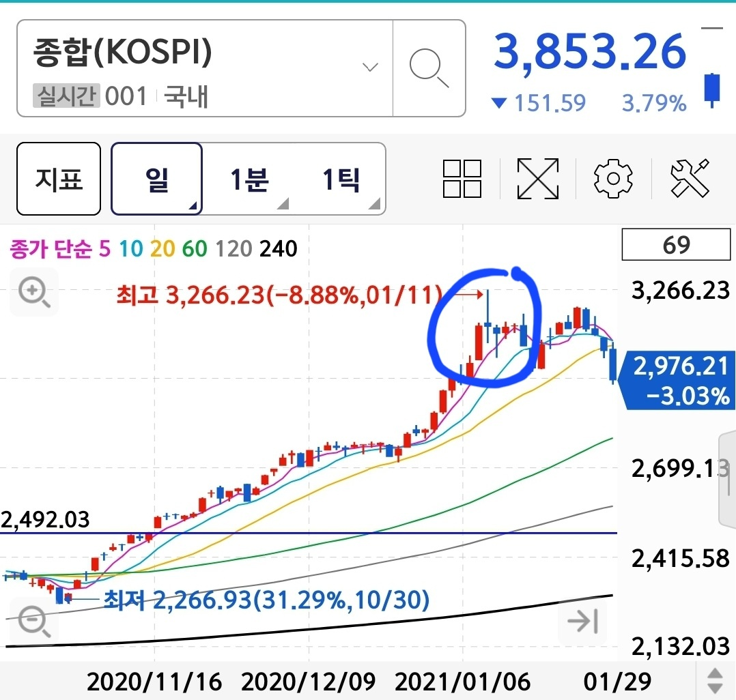Screen dimensions: 736x700
Task: Select the 일 daily chart tab
Action: coord(157,179)
